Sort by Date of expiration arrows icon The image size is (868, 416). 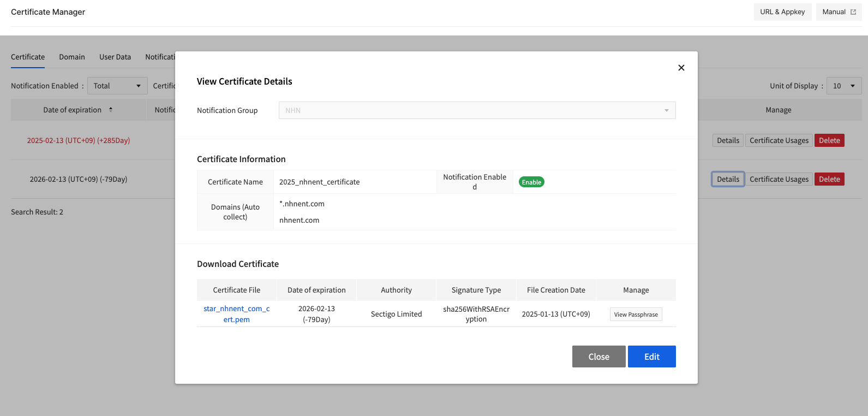(x=111, y=110)
